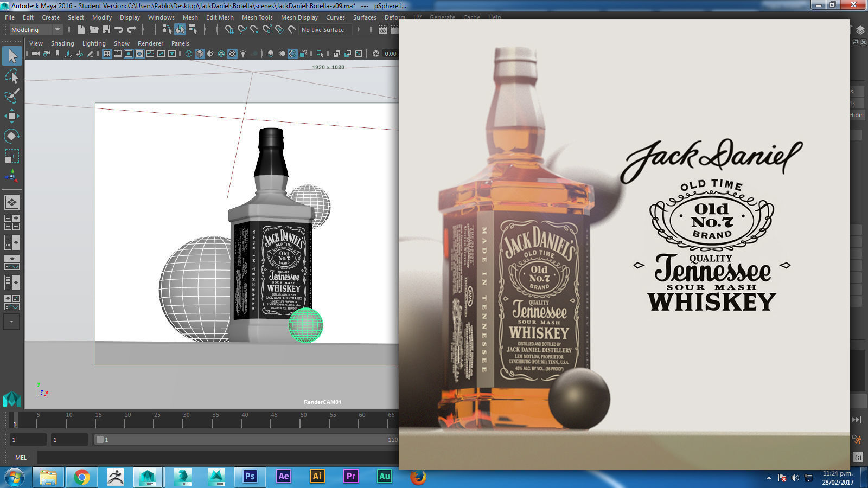Switch to the four view layout
The width and height of the screenshot is (868, 488).
(x=12, y=222)
